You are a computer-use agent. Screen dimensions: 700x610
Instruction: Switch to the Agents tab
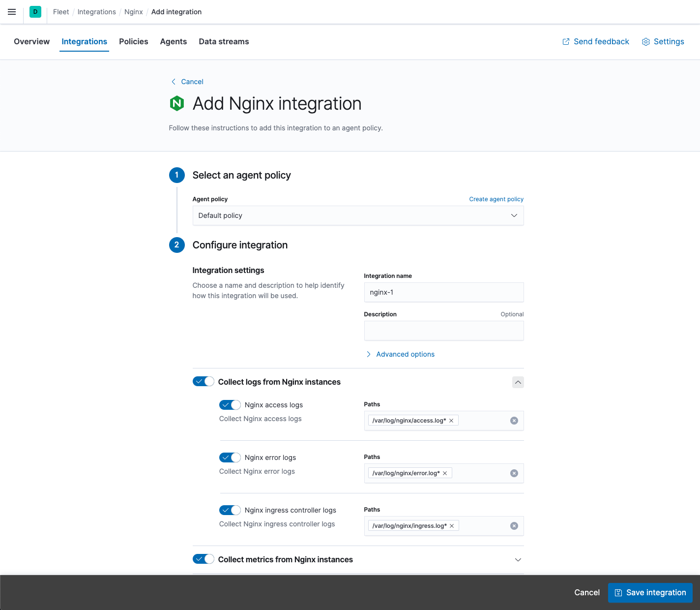(x=173, y=41)
